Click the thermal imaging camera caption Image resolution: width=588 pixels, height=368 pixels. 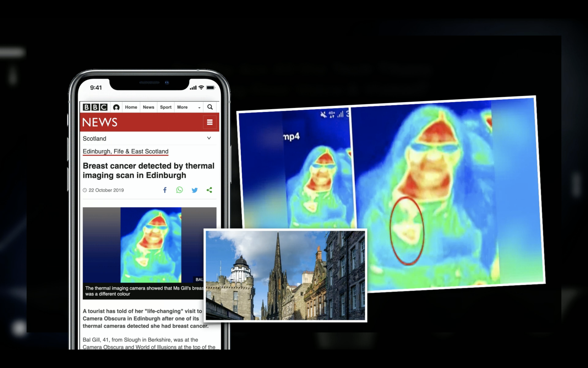pos(144,291)
